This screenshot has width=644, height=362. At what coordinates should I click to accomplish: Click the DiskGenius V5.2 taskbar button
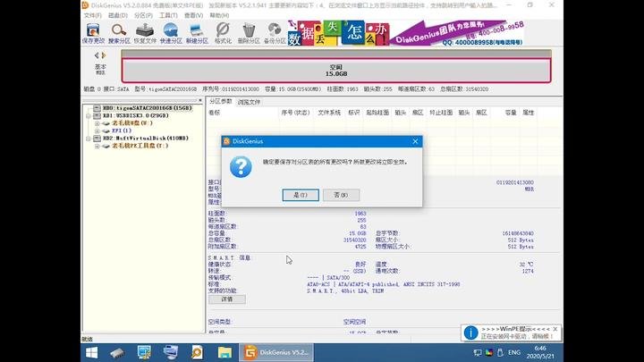click(x=276, y=352)
